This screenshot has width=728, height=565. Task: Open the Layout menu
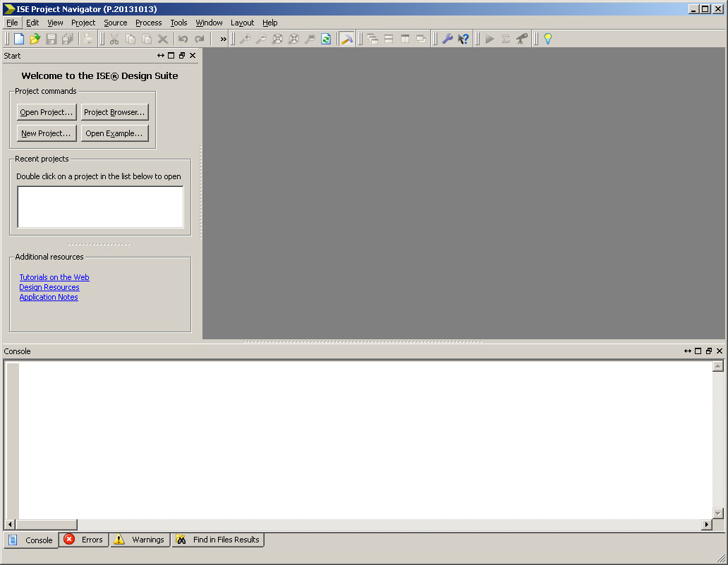243,23
